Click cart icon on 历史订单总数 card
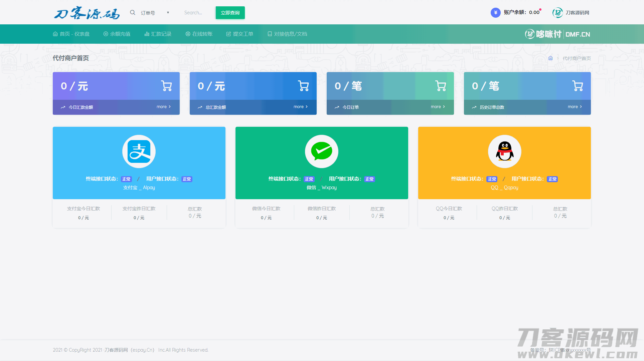This screenshot has width=644, height=361. (x=578, y=86)
